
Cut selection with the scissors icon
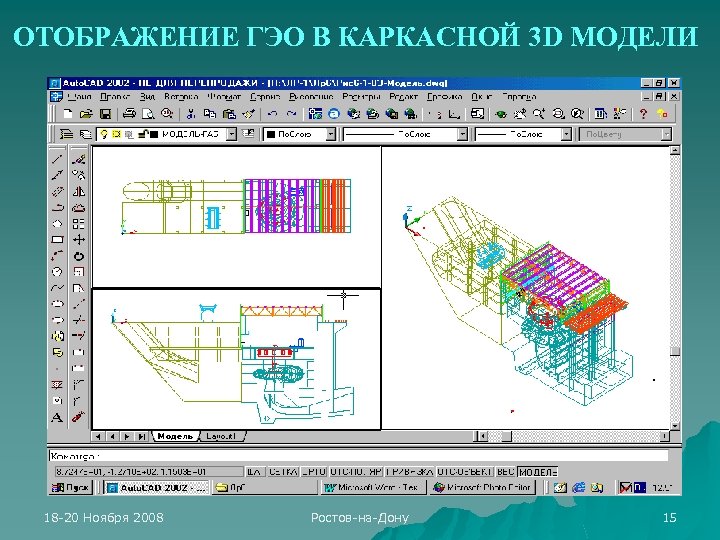[191, 113]
